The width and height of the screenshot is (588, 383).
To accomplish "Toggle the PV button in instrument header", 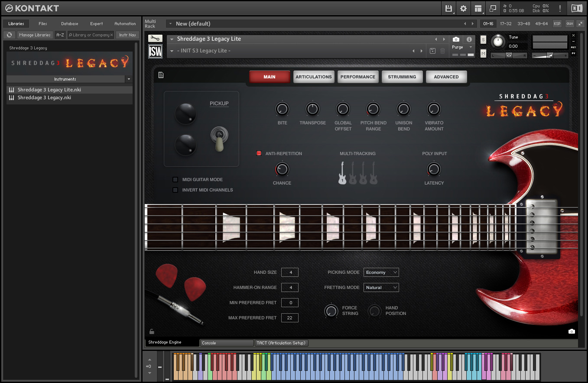I will 573,54.
